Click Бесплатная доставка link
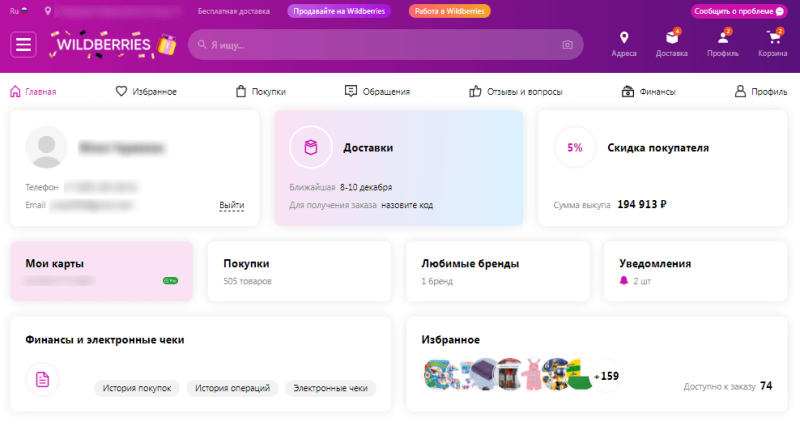This screenshot has height=439, width=800. 234,11
